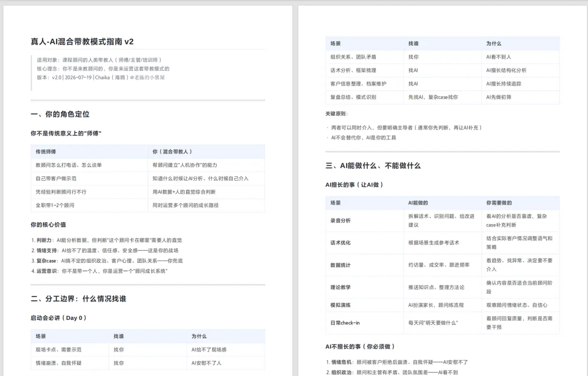Click subheading 你不是传统意义上的"师傅"
588x376 pixels.
point(66,133)
